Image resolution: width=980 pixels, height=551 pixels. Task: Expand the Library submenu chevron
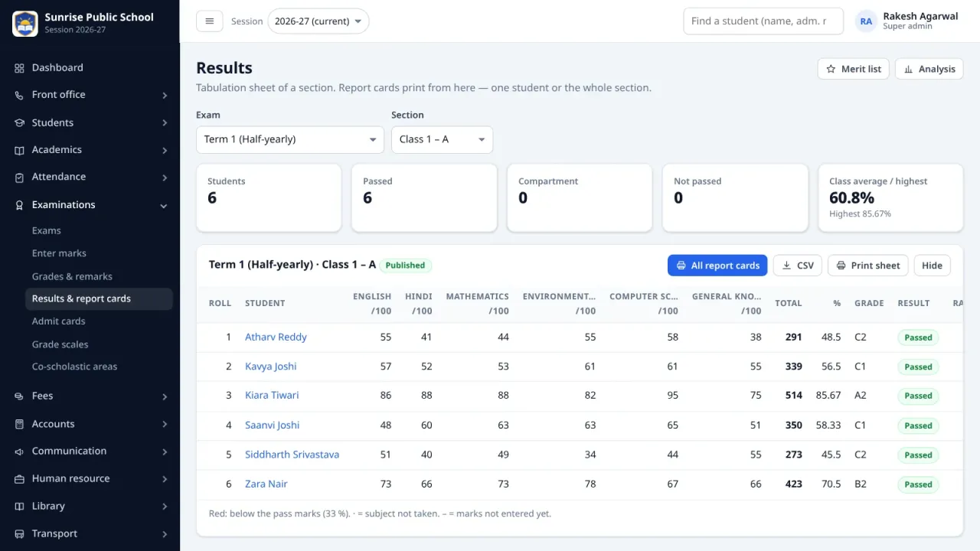pyautogui.click(x=165, y=507)
